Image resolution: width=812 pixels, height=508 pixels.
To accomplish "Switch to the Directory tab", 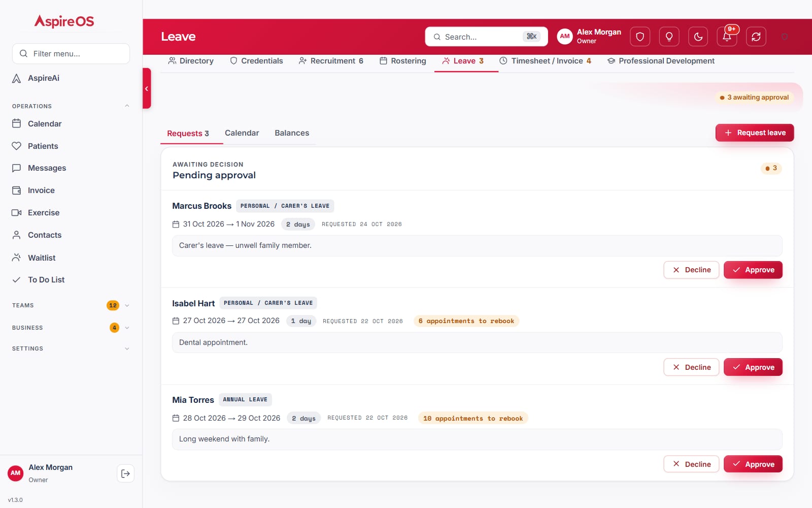I will [191, 61].
